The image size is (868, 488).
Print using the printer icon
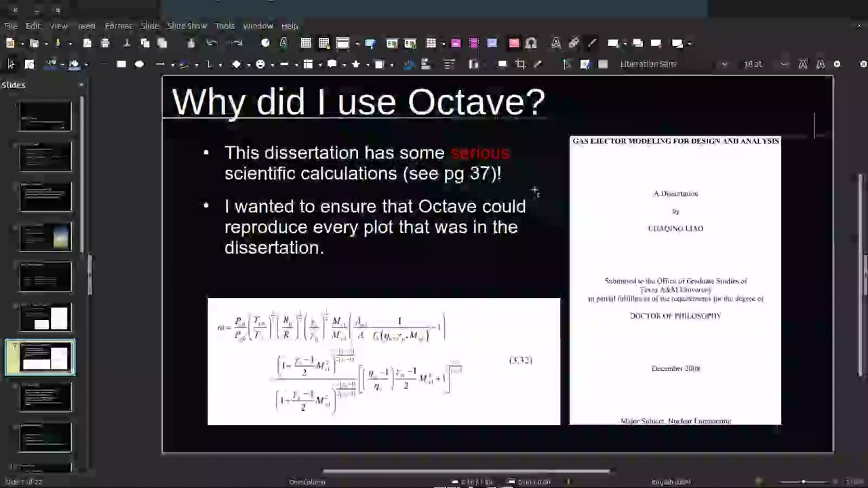(105, 43)
